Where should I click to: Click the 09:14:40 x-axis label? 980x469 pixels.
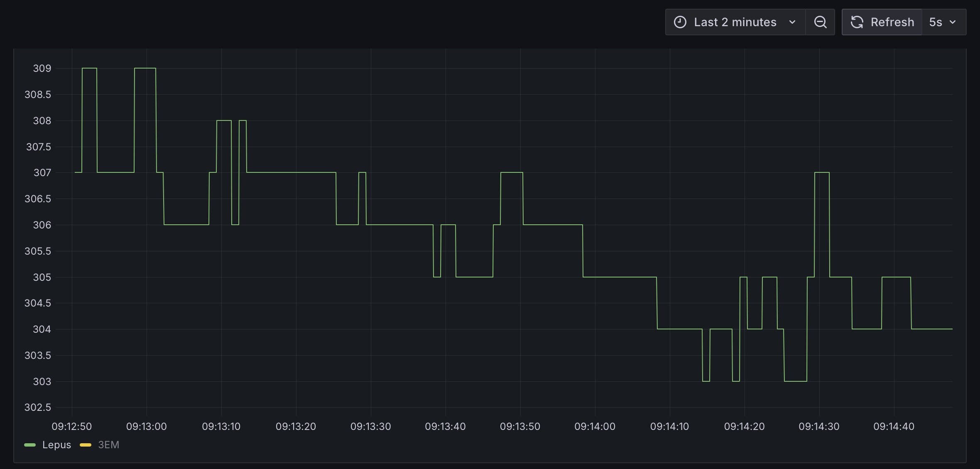pos(894,426)
